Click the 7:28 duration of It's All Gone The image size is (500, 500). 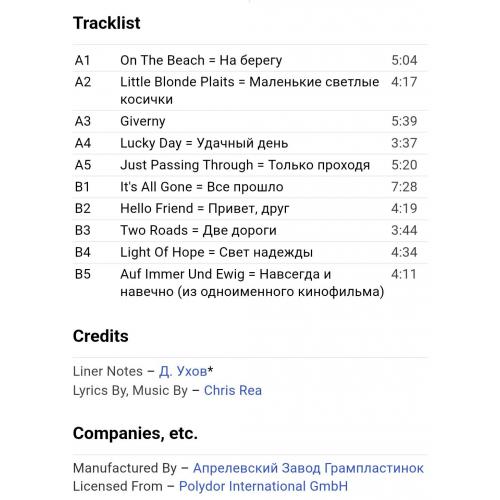[404, 187]
